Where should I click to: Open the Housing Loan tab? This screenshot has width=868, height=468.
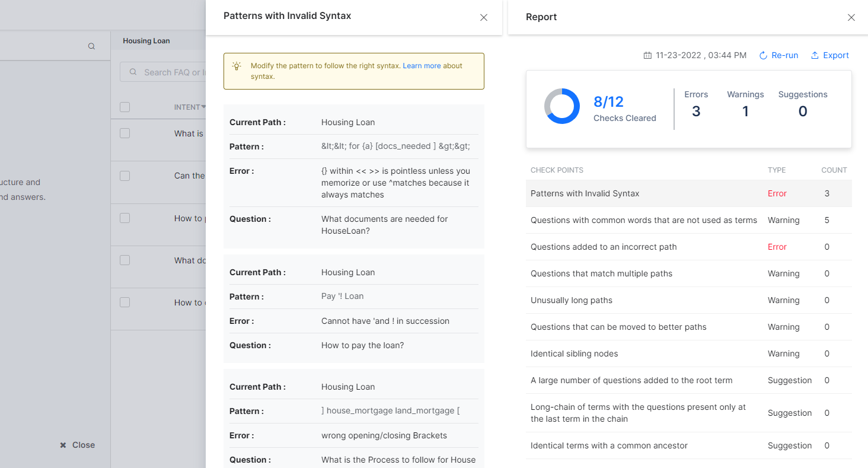146,41
